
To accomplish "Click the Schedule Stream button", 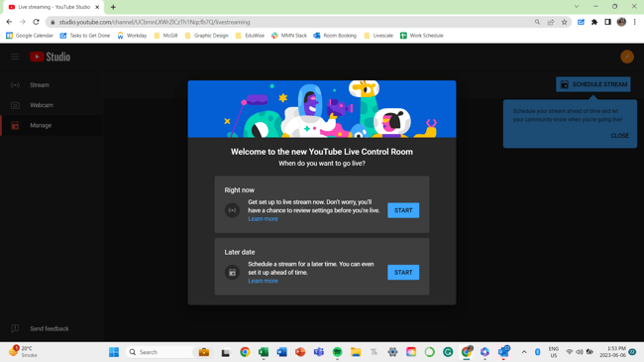I will (593, 84).
